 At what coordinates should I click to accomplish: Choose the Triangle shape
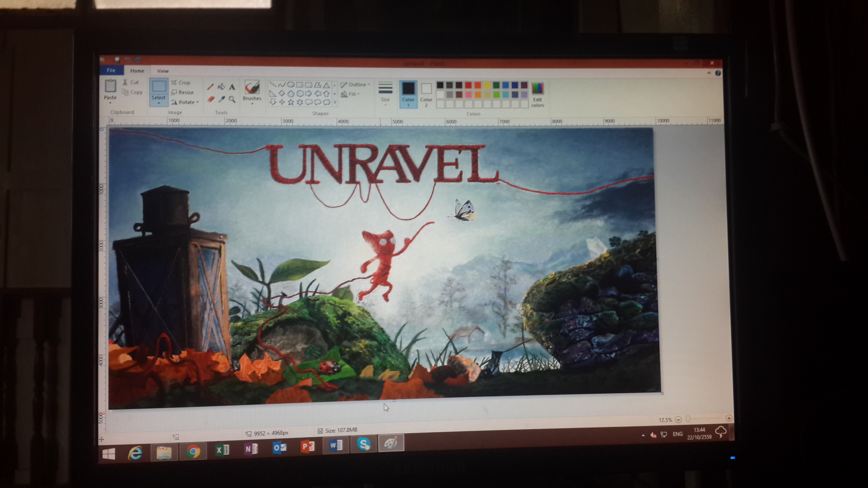(326, 85)
